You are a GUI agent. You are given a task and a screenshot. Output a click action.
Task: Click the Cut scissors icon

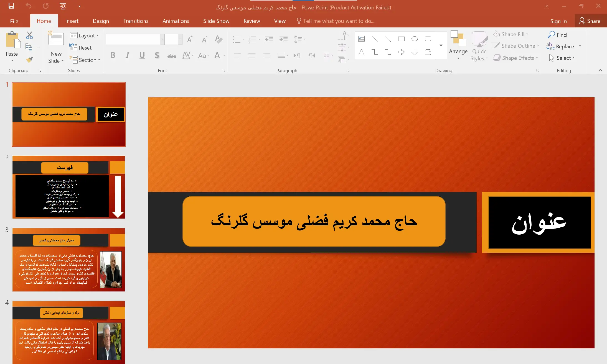(x=29, y=35)
